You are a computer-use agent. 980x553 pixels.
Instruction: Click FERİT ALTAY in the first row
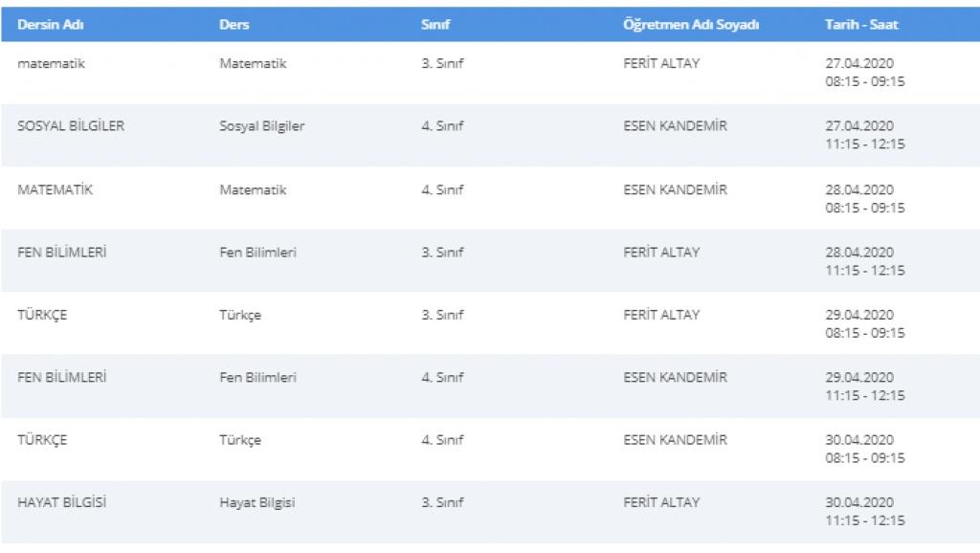(661, 64)
